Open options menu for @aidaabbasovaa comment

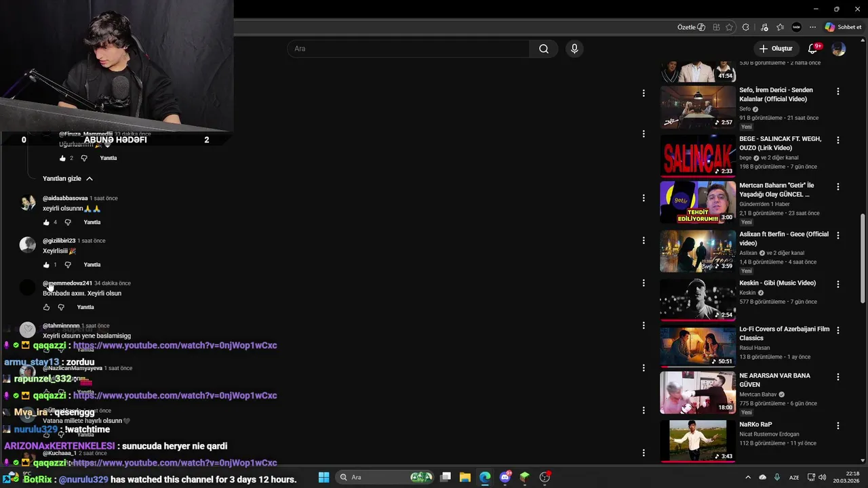click(644, 198)
